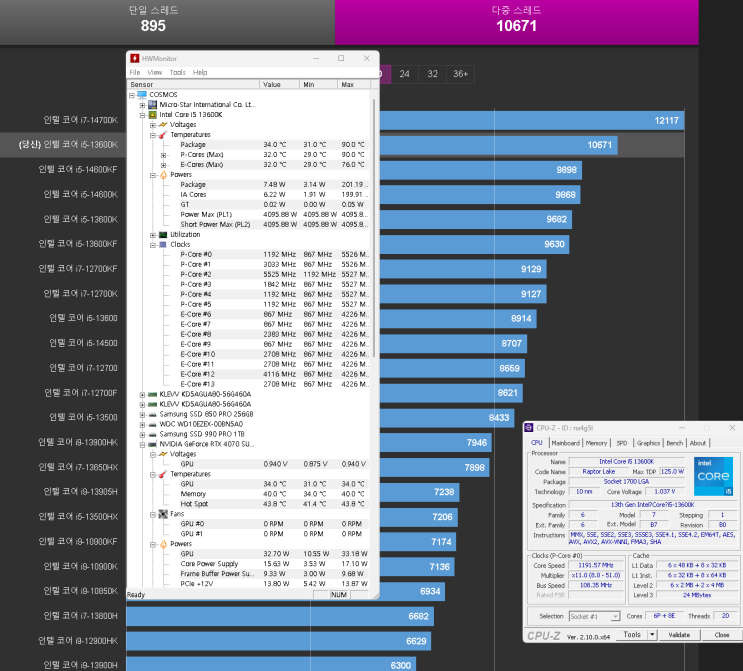Screen dimensions: 743x671
Task: Click the COSMOS computer icon
Action: [x=142, y=95]
